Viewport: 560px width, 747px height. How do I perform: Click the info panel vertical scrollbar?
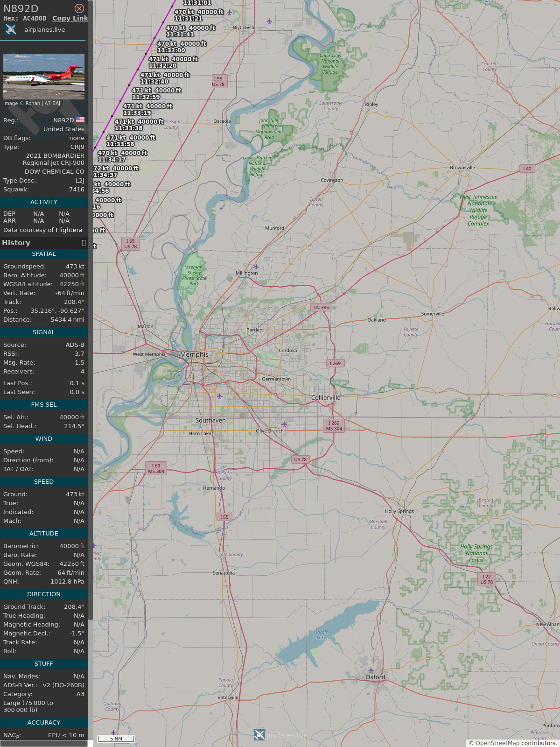pos(91,310)
